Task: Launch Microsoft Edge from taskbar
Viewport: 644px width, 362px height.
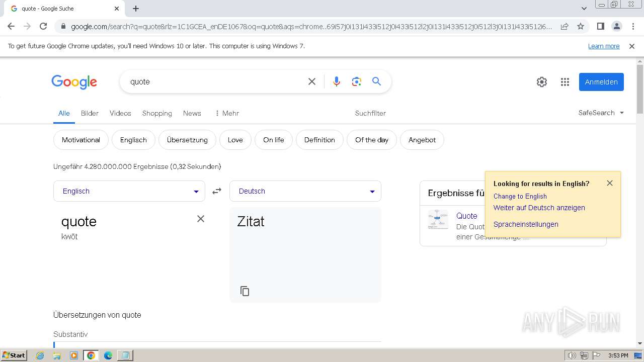Action: pyautogui.click(x=108, y=355)
